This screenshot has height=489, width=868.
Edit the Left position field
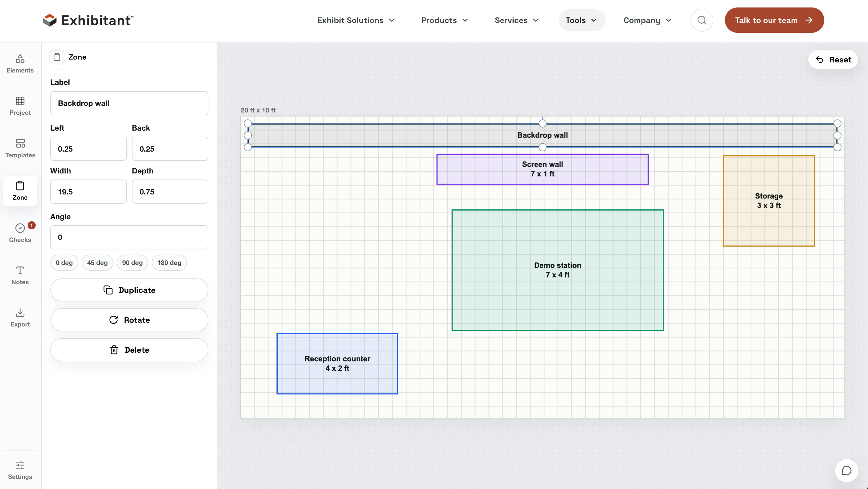coord(88,149)
